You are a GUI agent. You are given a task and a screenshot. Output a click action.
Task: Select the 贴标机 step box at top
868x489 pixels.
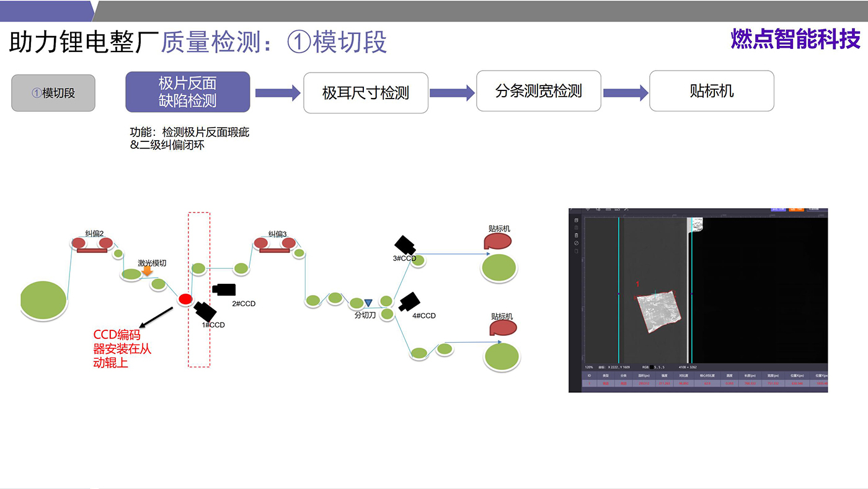(711, 91)
